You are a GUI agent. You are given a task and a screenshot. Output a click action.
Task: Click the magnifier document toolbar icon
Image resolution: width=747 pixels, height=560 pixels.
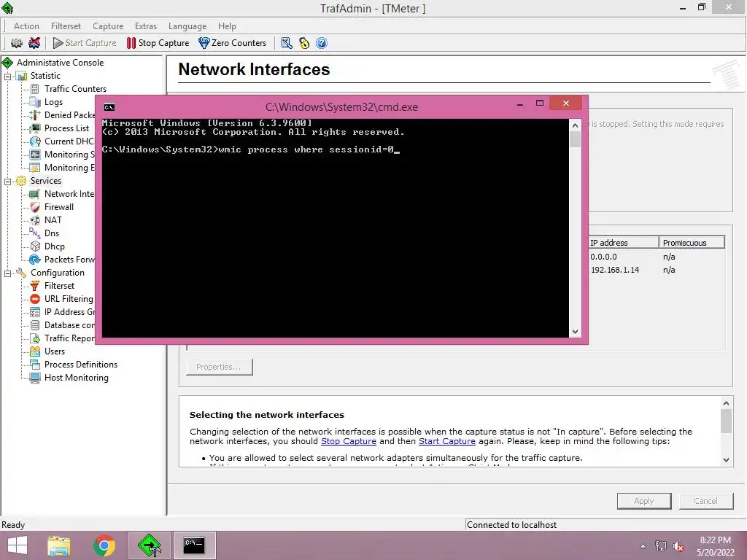pyautogui.click(x=286, y=43)
